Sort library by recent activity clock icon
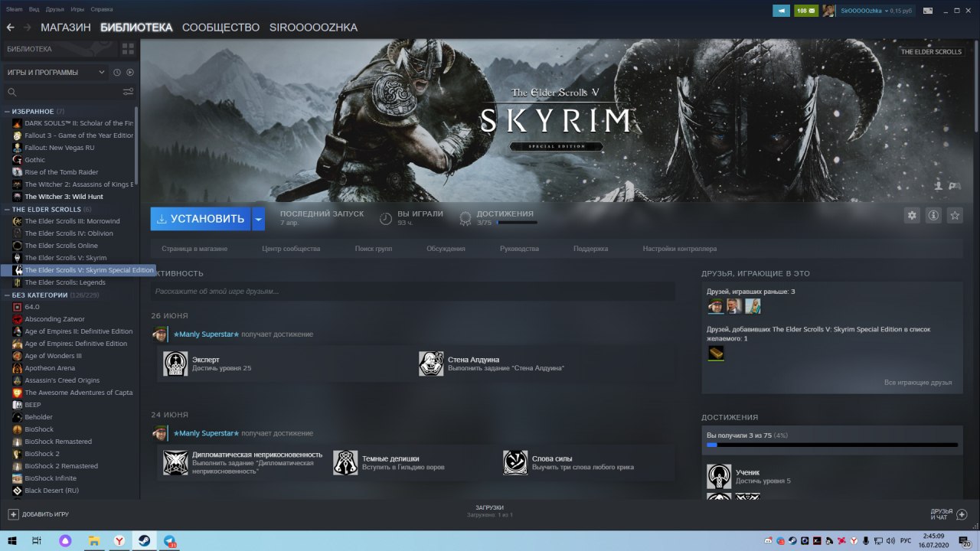This screenshot has height=551, width=980. (117, 73)
